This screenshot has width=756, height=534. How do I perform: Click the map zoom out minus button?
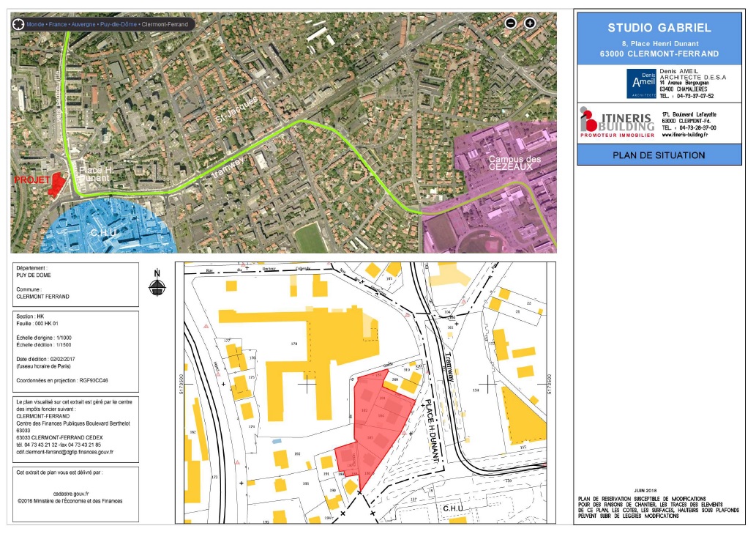(511, 23)
